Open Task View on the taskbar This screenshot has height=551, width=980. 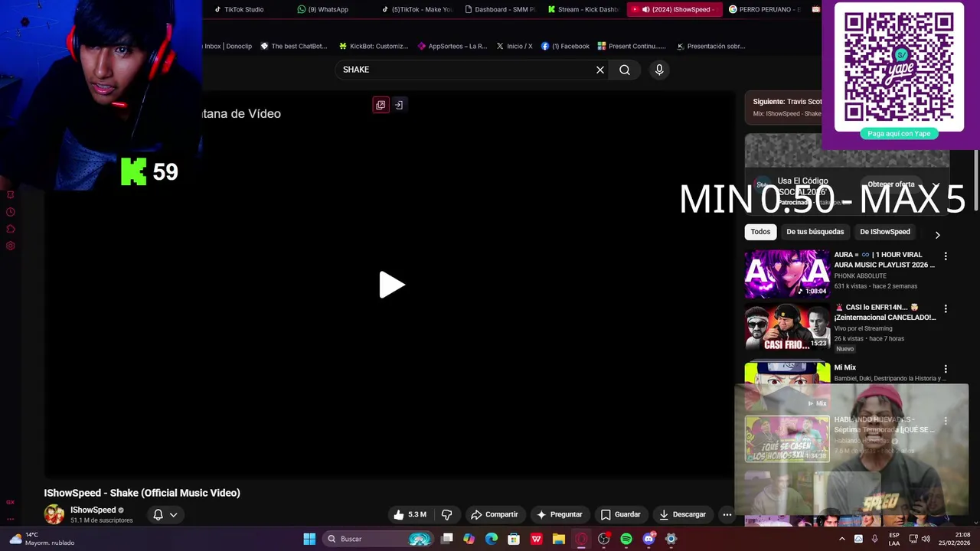(447, 539)
